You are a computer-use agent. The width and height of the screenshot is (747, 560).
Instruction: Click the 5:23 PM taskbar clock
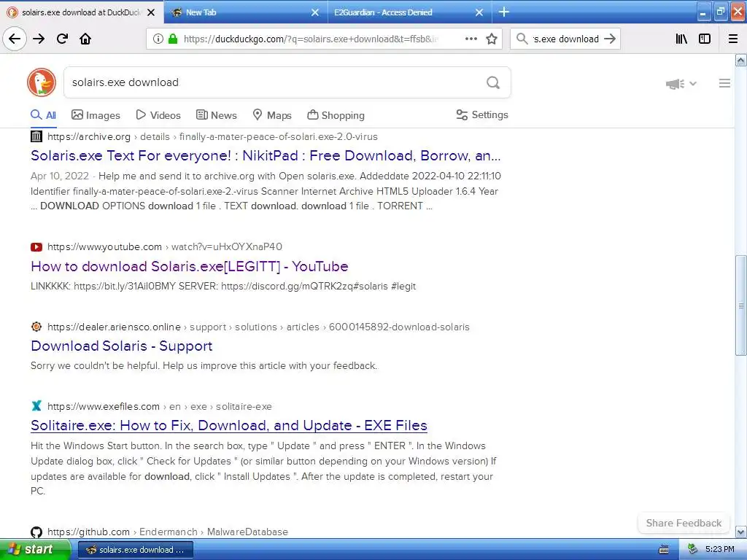[x=719, y=549]
